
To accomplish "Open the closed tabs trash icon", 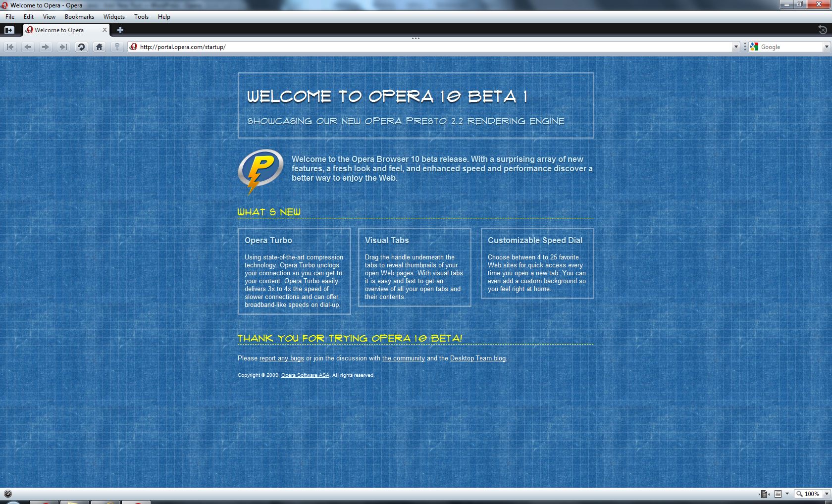I will (x=823, y=30).
